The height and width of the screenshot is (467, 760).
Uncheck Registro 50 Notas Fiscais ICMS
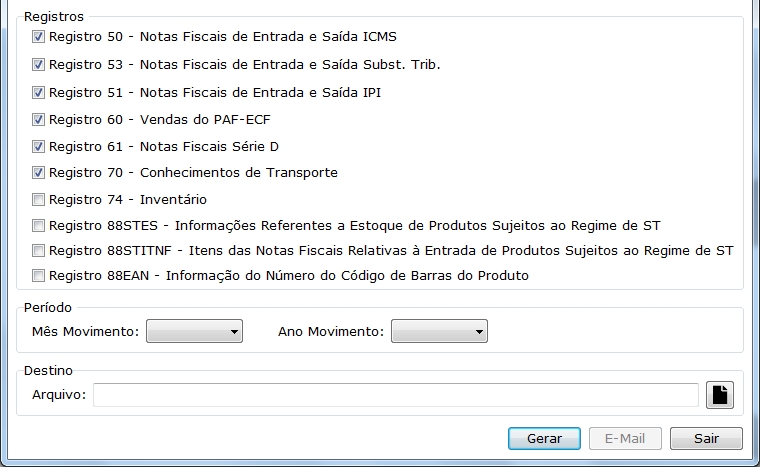coord(39,37)
